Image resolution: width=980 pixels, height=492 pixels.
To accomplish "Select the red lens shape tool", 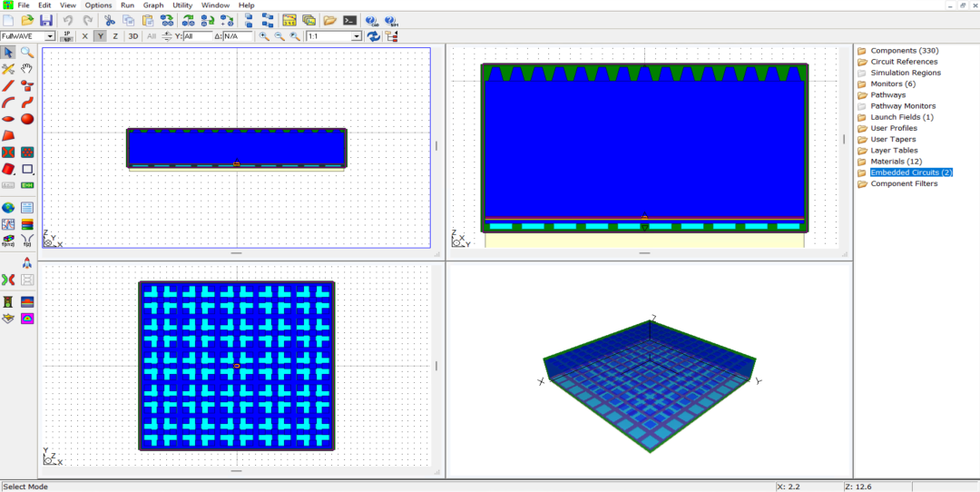I will pyautogui.click(x=9, y=119).
